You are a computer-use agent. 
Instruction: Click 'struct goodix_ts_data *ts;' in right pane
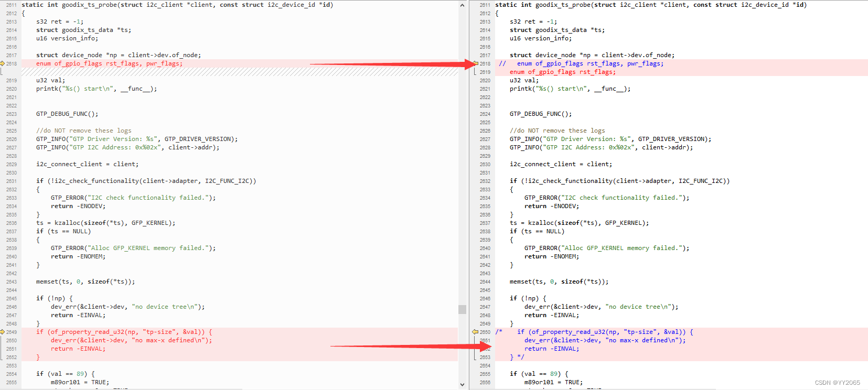click(557, 30)
